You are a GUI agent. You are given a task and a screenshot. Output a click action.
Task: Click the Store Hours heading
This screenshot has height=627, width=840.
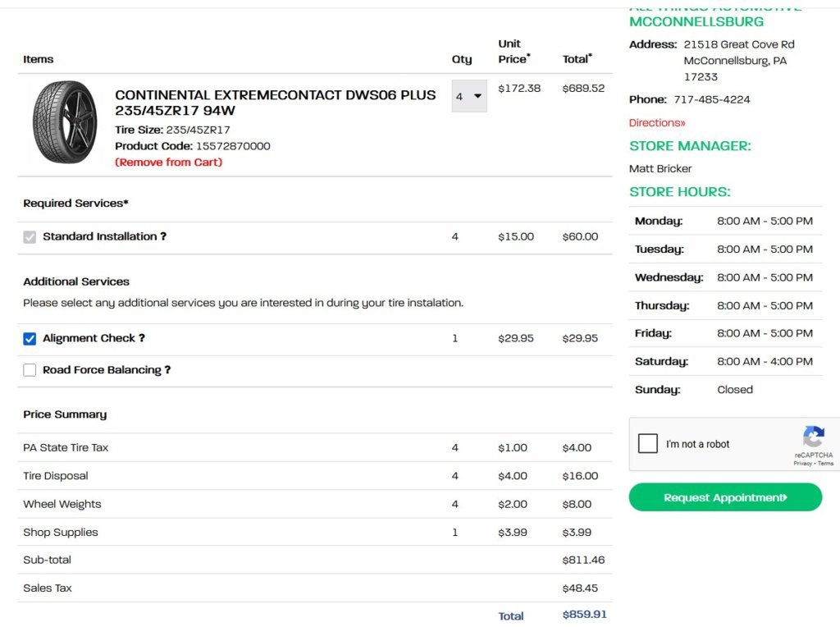pyautogui.click(x=679, y=192)
